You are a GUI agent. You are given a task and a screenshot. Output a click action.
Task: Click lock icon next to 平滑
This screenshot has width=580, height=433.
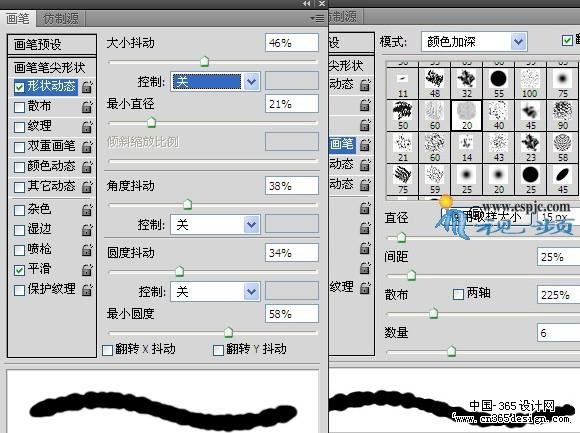coord(87,270)
